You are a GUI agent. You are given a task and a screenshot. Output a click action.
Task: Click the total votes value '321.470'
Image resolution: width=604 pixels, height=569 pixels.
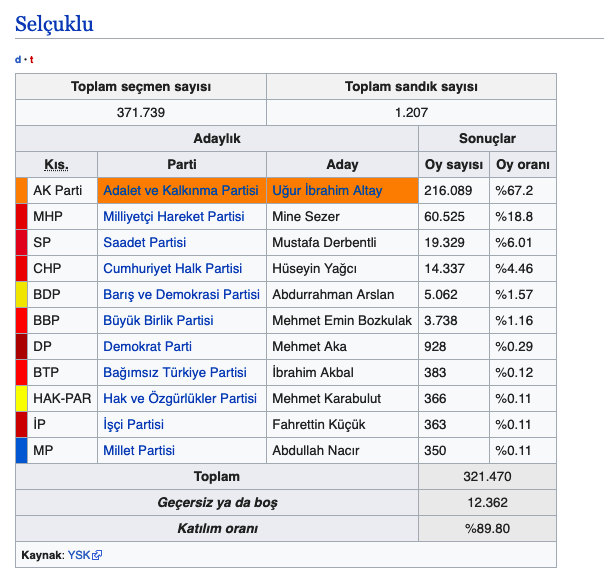point(487,477)
